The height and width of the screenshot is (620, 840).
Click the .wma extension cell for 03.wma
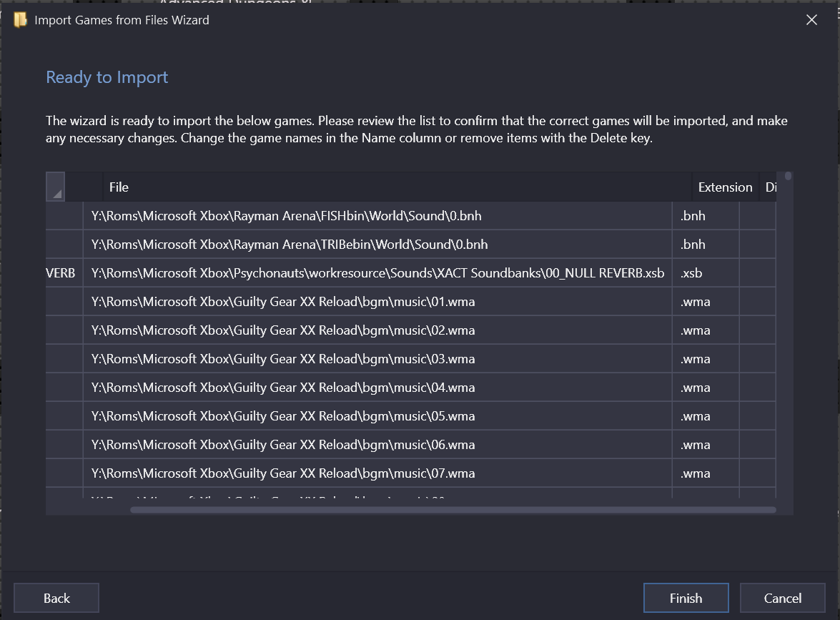(x=706, y=359)
